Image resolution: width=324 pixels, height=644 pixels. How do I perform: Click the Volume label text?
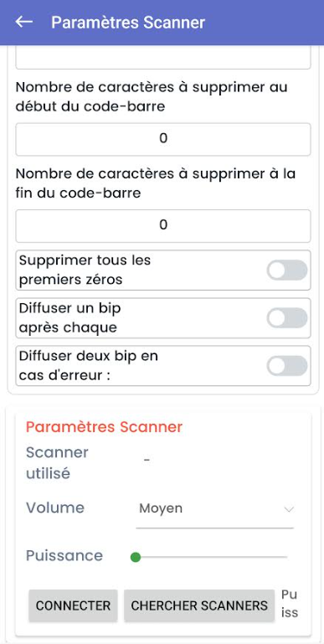pyautogui.click(x=55, y=508)
